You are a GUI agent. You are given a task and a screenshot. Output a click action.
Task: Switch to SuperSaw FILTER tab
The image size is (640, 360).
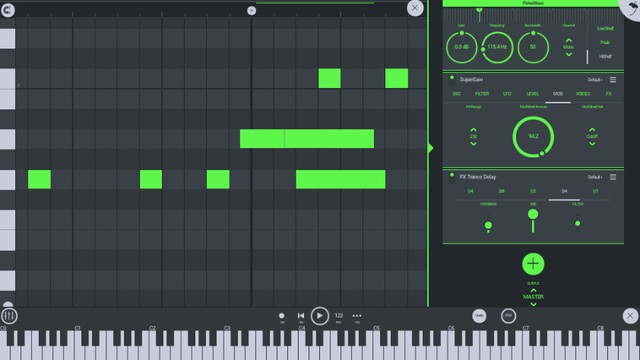(482, 94)
